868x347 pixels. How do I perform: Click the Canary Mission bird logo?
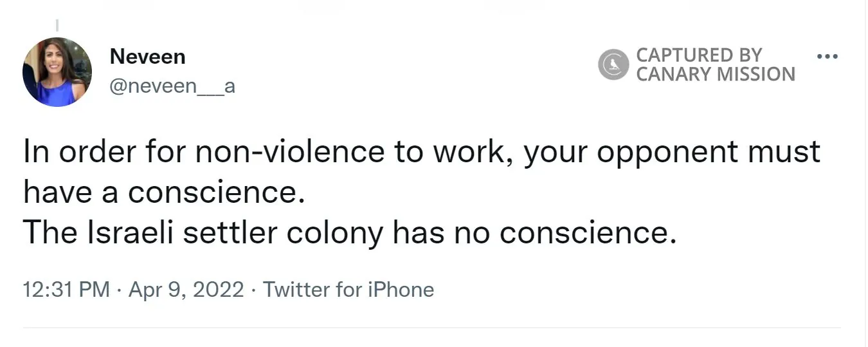tap(613, 64)
